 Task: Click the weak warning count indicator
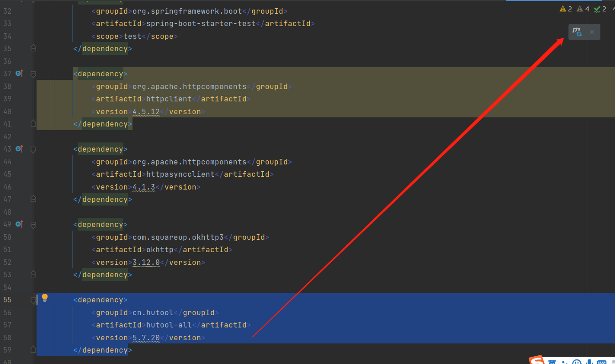tap(583, 9)
